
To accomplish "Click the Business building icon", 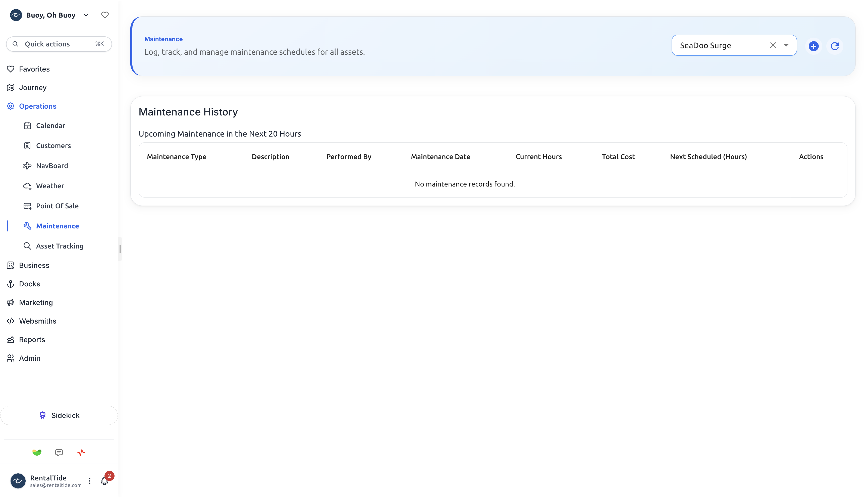I will point(11,265).
